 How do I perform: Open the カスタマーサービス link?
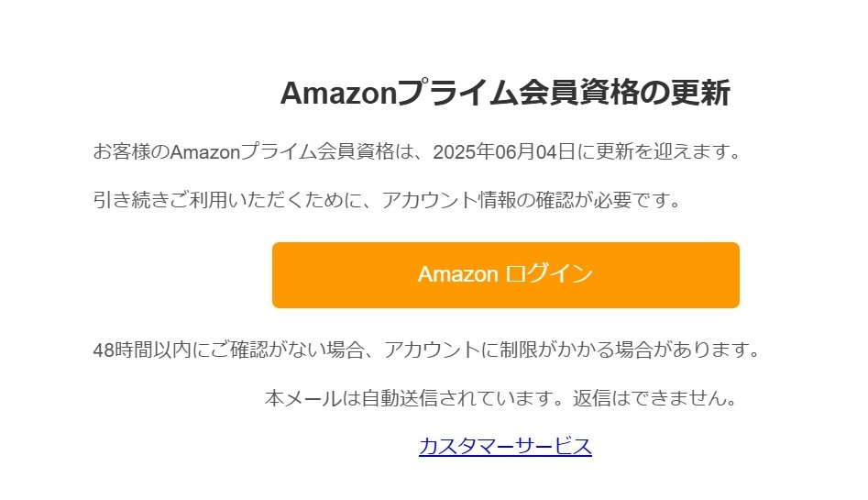point(505,446)
